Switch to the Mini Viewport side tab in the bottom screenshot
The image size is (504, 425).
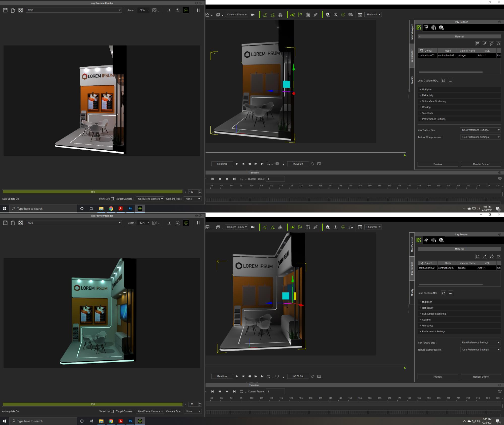coord(412,244)
